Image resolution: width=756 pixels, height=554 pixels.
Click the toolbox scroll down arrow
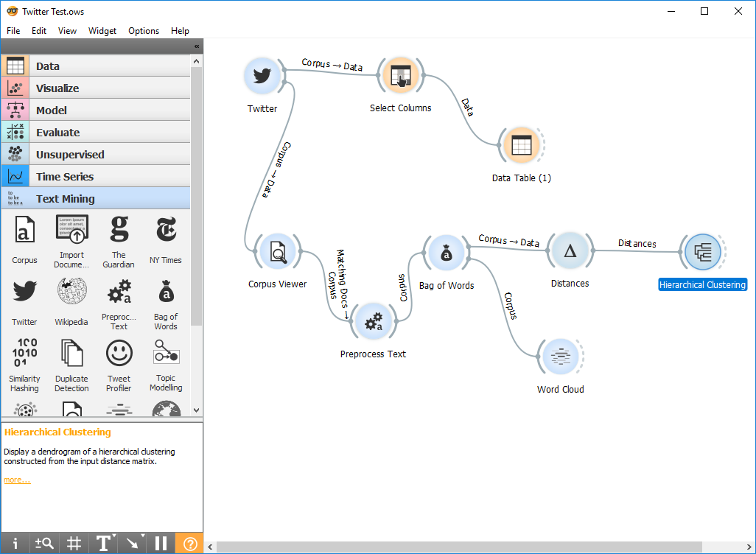(196, 410)
